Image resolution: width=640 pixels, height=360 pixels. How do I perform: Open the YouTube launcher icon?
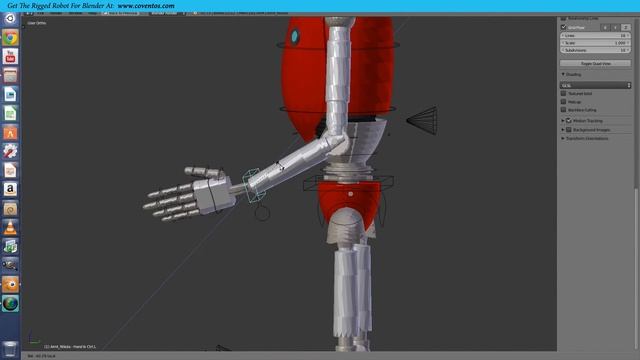[10, 57]
